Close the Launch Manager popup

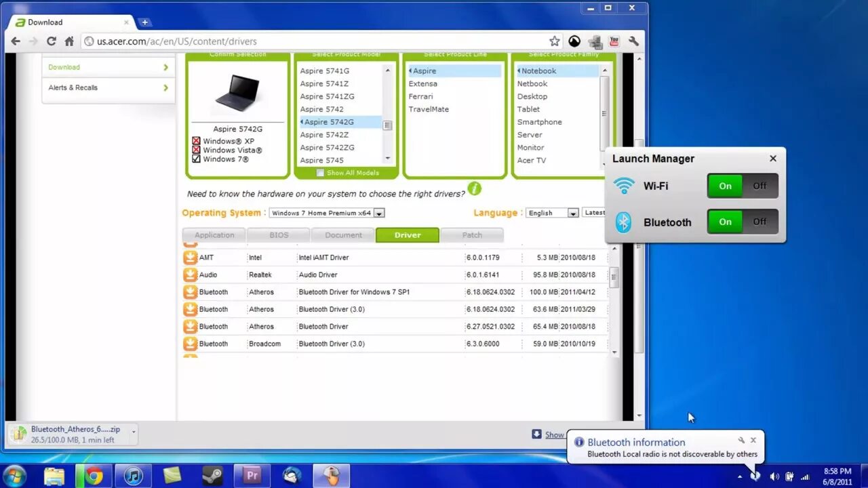(x=773, y=159)
